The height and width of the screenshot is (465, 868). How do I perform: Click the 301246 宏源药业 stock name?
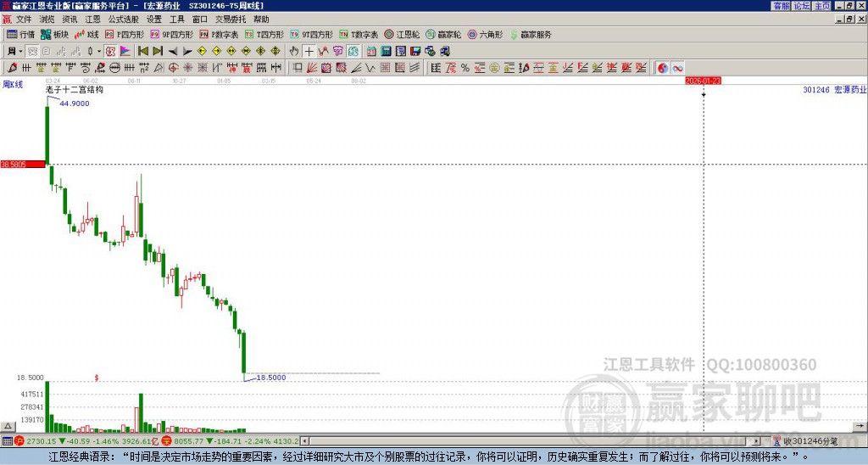(835, 89)
